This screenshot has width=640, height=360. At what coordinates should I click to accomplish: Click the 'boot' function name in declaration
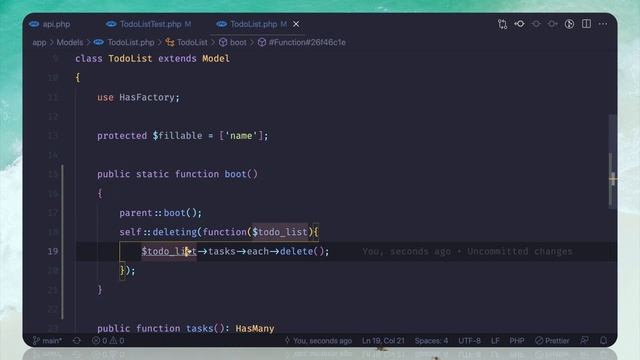point(236,174)
